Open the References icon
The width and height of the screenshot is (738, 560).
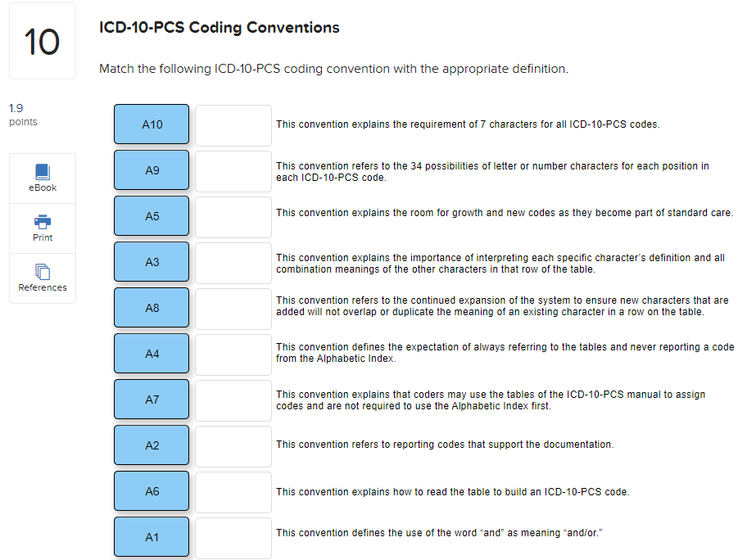(42, 278)
